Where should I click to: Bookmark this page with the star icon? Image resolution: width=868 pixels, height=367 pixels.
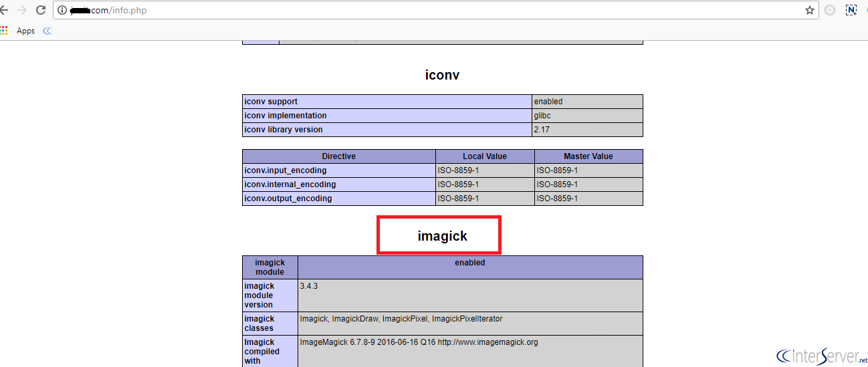[810, 10]
